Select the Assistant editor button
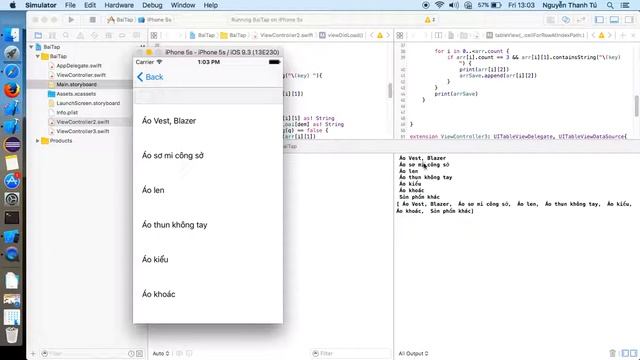Image resolution: width=640 pixels, height=360 pixels. [566, 20]
